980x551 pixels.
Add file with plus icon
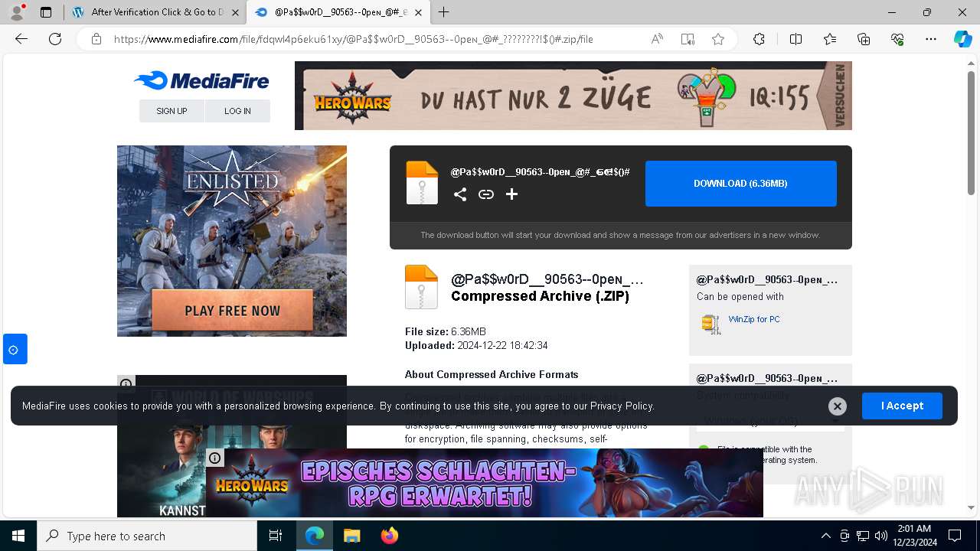click(512, 194)
